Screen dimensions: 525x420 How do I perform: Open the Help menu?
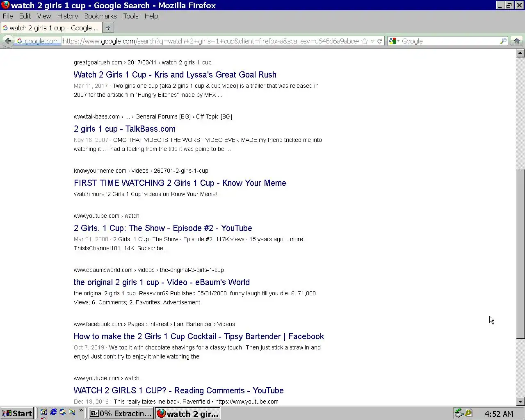tap(151, 16)
